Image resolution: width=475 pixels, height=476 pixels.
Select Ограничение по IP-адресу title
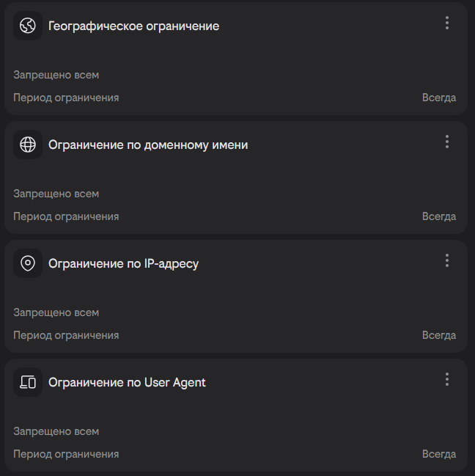123,264
